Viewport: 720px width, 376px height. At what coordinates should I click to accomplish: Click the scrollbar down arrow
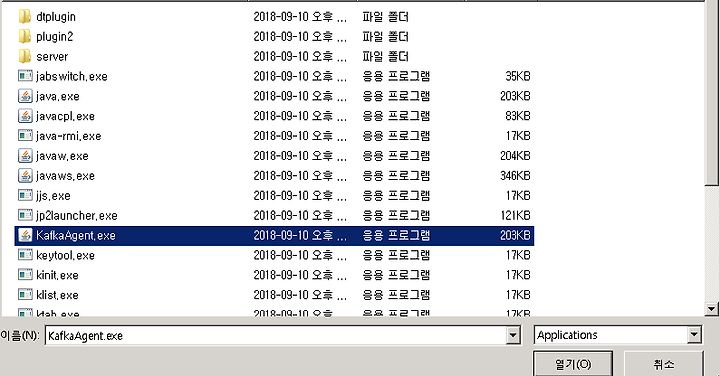point(712,309)
